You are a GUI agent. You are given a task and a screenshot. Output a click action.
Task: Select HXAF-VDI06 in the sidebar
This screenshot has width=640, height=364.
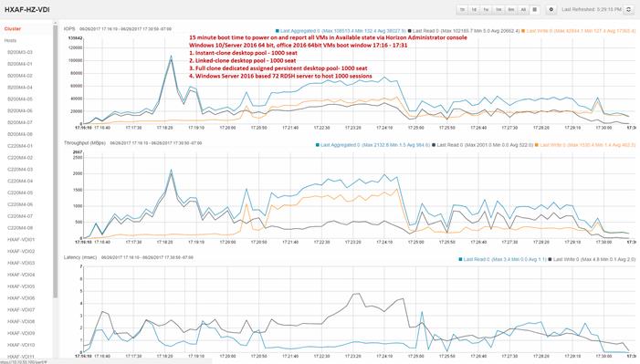coord(21,298)
